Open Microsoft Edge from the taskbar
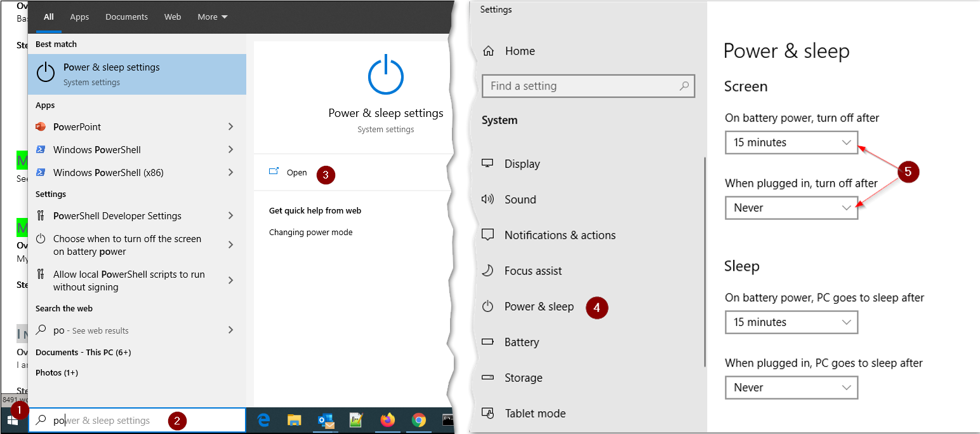This screenshot has height=434, width=980. [263, 420]
